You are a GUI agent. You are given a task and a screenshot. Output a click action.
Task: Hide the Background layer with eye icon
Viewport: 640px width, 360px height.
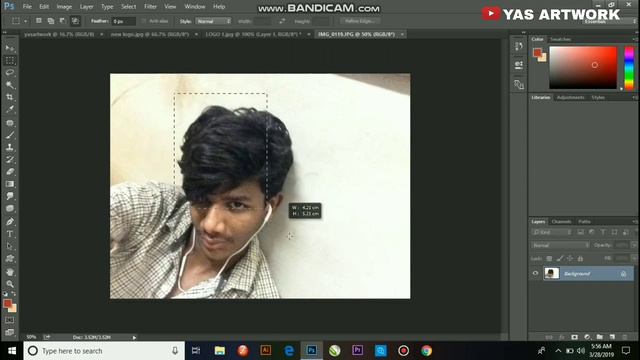[535, 273]
